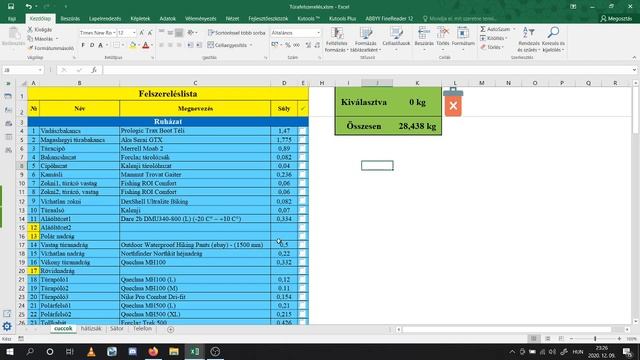The image size is (640, 360).
Task: Expand the AutoSzum dropdown arrow
Action: 514,29
